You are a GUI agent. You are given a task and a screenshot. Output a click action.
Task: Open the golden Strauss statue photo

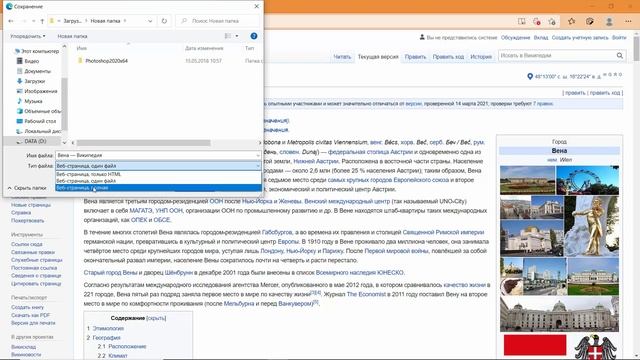[x=591, y=226]
